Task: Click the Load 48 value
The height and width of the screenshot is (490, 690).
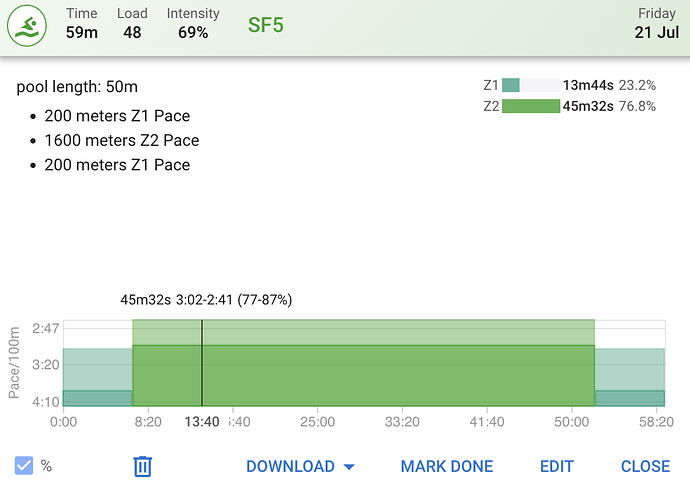Action: tap(132, 32)
